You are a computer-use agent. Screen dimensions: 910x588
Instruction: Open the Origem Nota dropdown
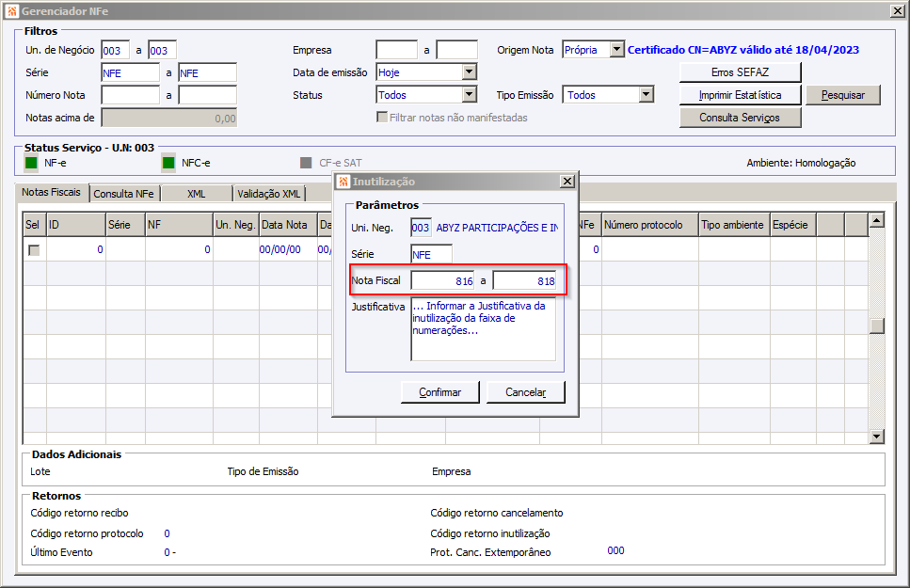click(x=617, y=50)
